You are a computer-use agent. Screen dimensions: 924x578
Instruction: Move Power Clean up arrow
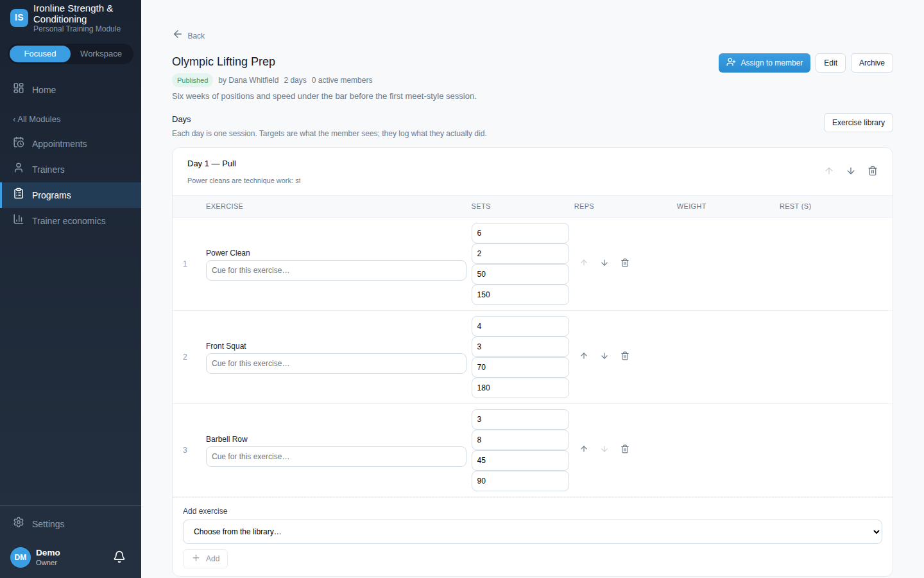pyautogui.click(x=584, y=263)
